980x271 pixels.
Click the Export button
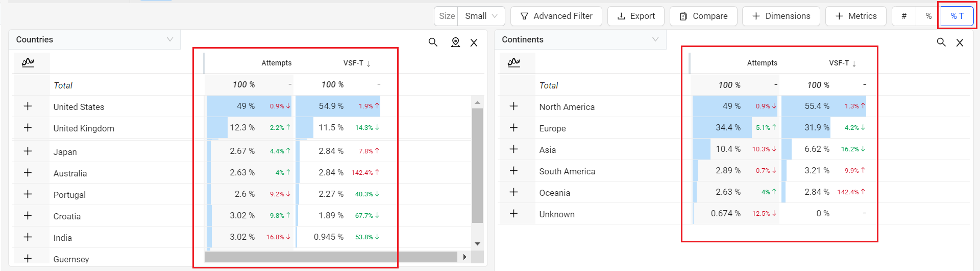tap(636, 16)
